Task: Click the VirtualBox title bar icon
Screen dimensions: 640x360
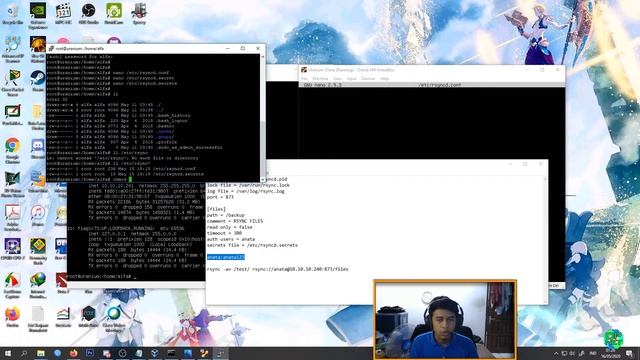Action: tap(304, 70)
